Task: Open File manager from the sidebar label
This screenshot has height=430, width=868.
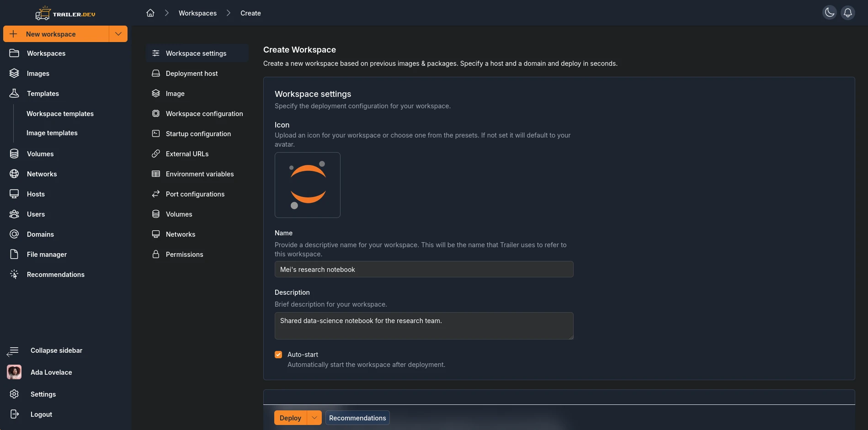Action: point(47,254)
